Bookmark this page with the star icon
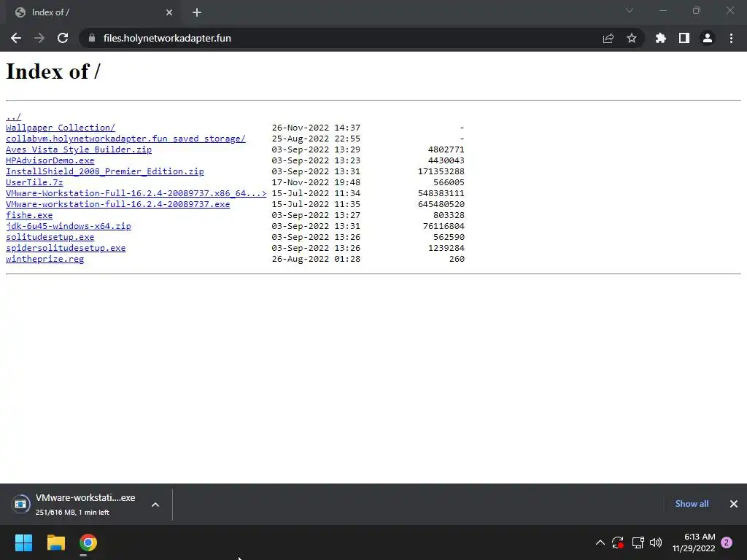Viewport: 747px width, 560px height. pyautogui.click(x=632, y=38)
